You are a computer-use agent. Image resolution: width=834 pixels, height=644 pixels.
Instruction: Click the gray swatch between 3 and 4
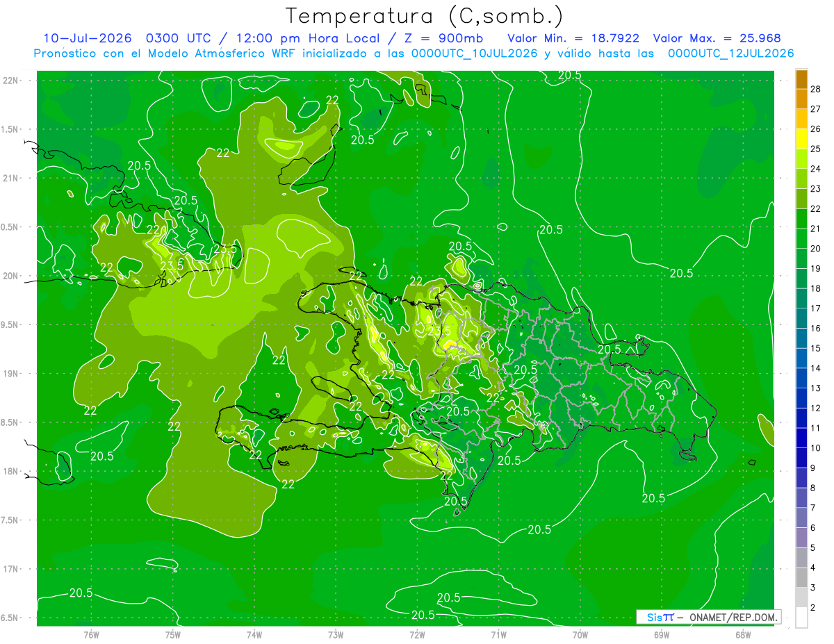pyautogui.click(x=801, y=578)
